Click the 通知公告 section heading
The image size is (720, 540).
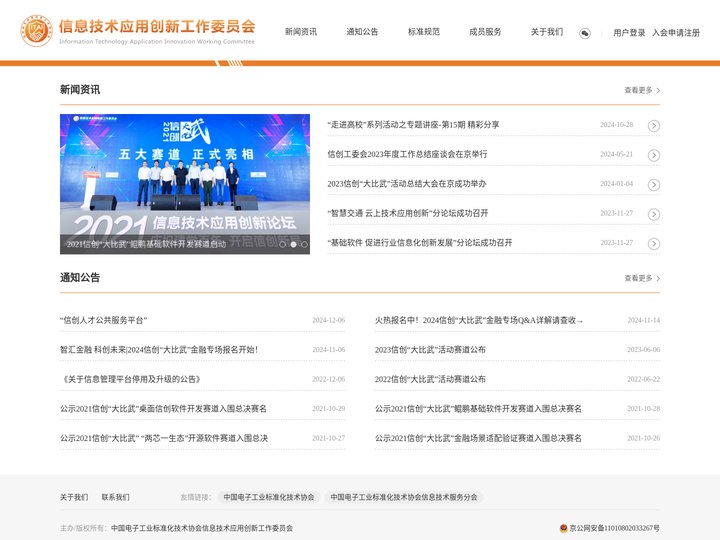(80, 277)
